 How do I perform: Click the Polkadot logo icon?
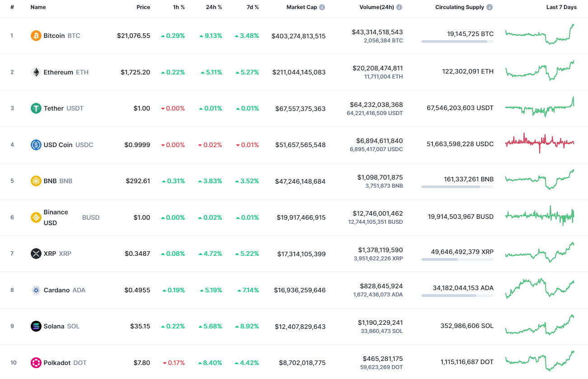tap(35, 362)
